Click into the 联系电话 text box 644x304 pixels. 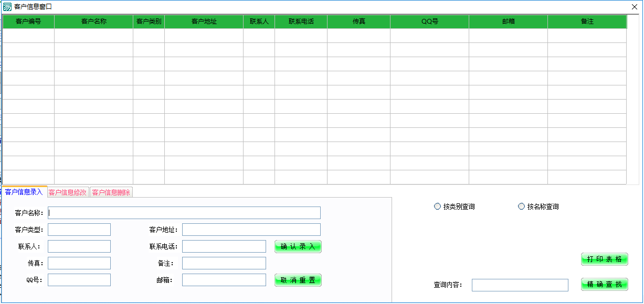click(224, 246)
